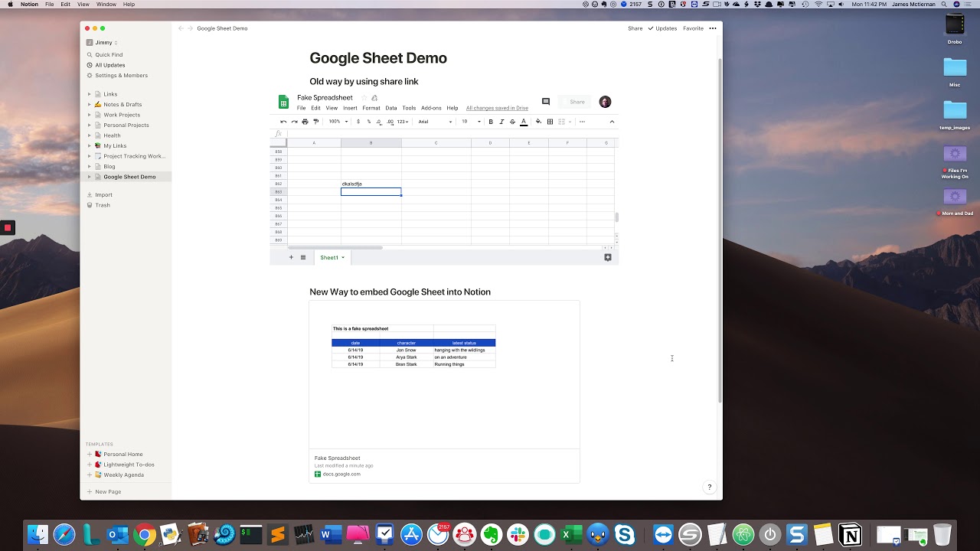Open the Blog page in the sidebar

click(x=109, y=166)
